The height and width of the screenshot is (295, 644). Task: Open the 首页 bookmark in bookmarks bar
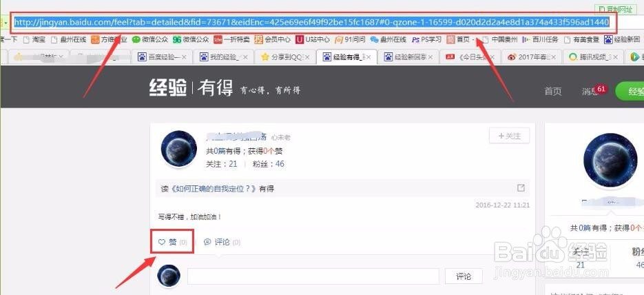pyautogui.click(x=458, y=40)
